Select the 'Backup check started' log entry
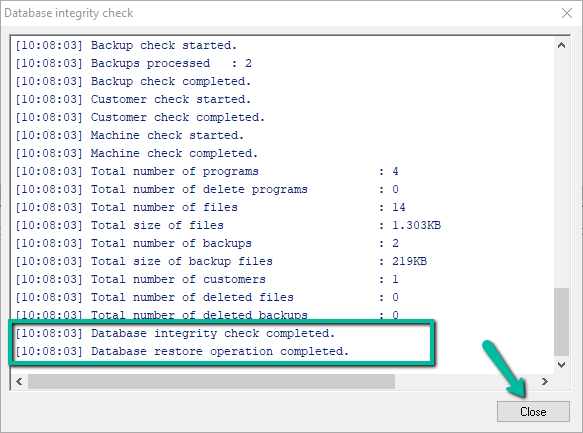This screenshot has height=433, width=583. pyautogui.click(x=126, y=45)
